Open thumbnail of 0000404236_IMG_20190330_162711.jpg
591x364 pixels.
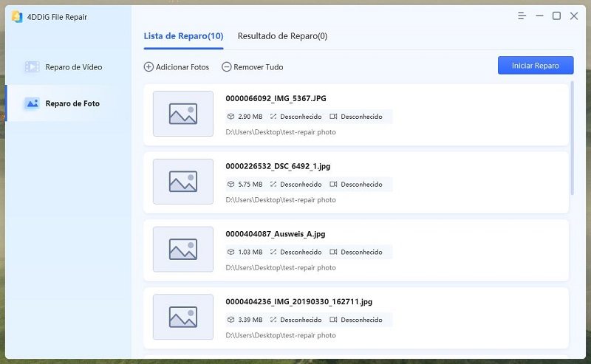(x=183, y=317)
